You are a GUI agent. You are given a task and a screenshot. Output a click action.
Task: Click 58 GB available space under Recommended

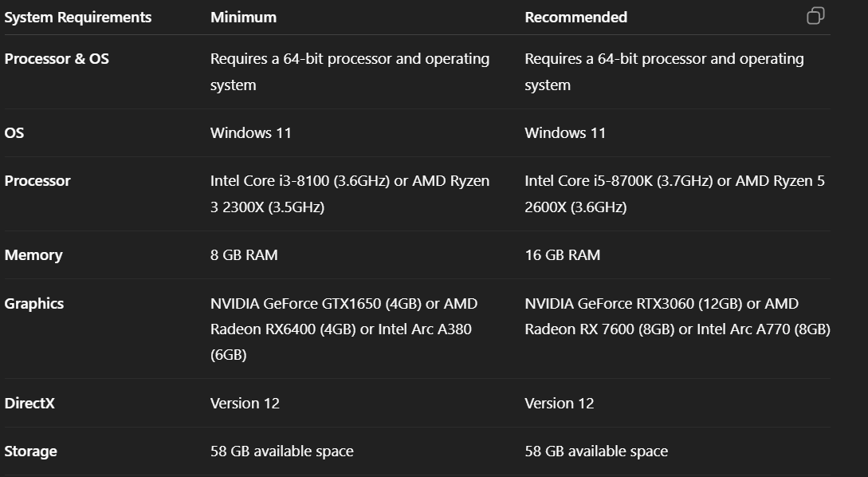click(x=595, y=451)
